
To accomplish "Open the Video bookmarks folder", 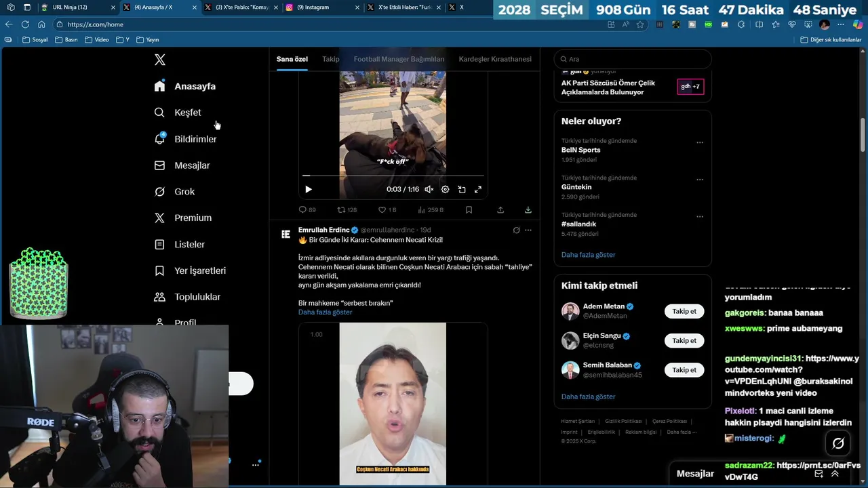I will pos(97,40).
